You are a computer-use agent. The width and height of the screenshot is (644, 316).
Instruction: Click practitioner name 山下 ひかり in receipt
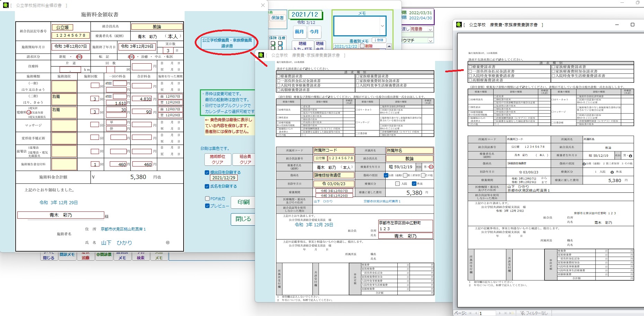tap(116, 243)
